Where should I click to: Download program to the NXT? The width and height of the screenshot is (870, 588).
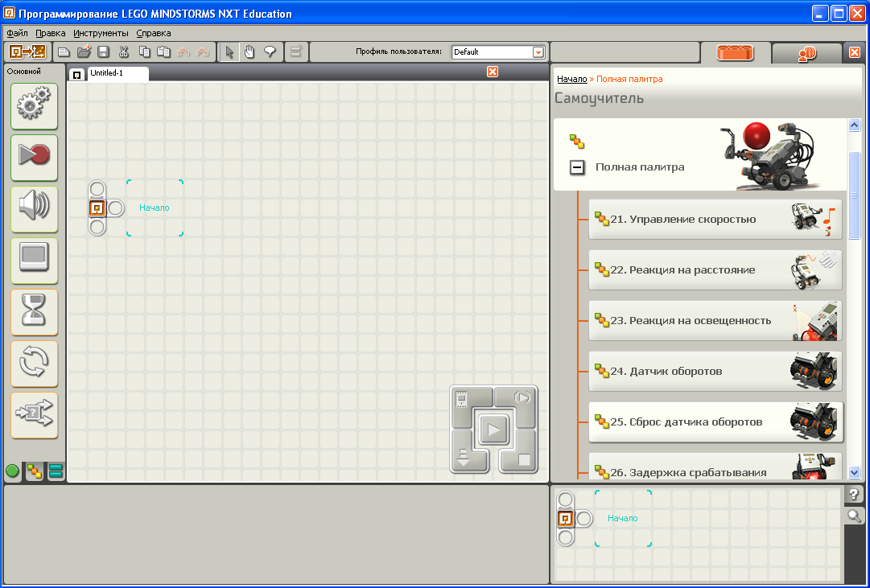tap(467, 456)
